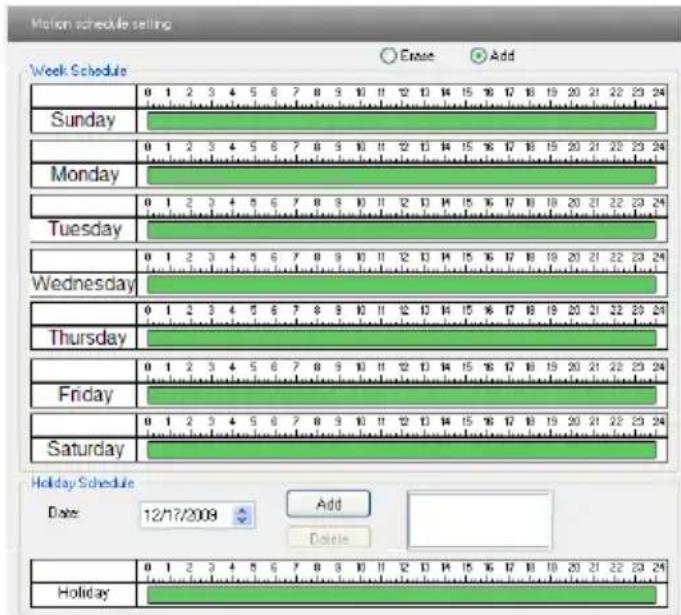
Task: Click hour 6 on Monday's time ruler
Action: click(274, 147)
